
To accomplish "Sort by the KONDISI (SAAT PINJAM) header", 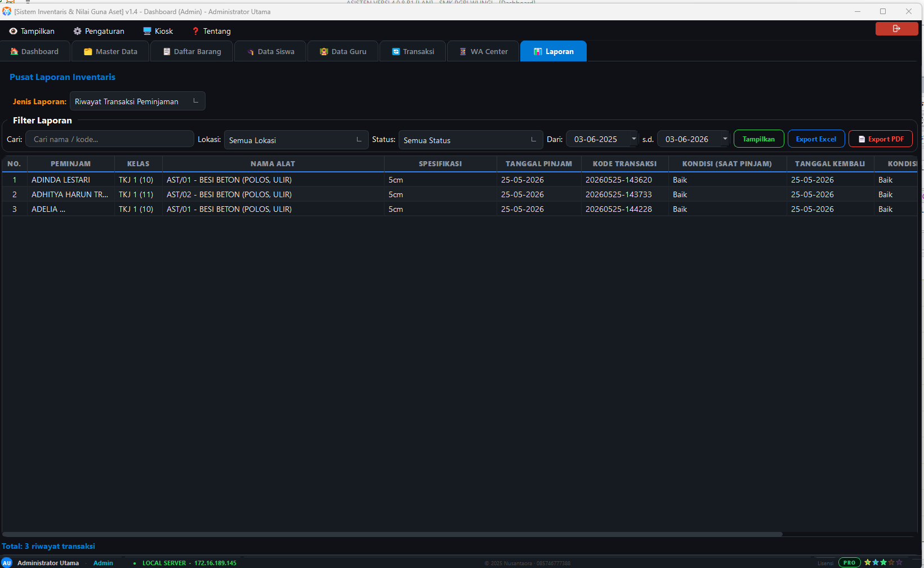I will coord(727,164).
